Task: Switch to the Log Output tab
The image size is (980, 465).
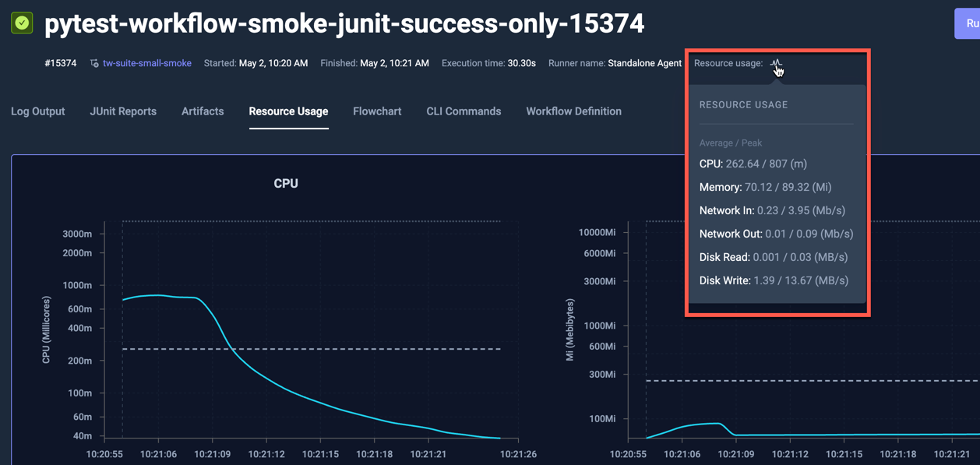Action: click(x=38, y=111)
